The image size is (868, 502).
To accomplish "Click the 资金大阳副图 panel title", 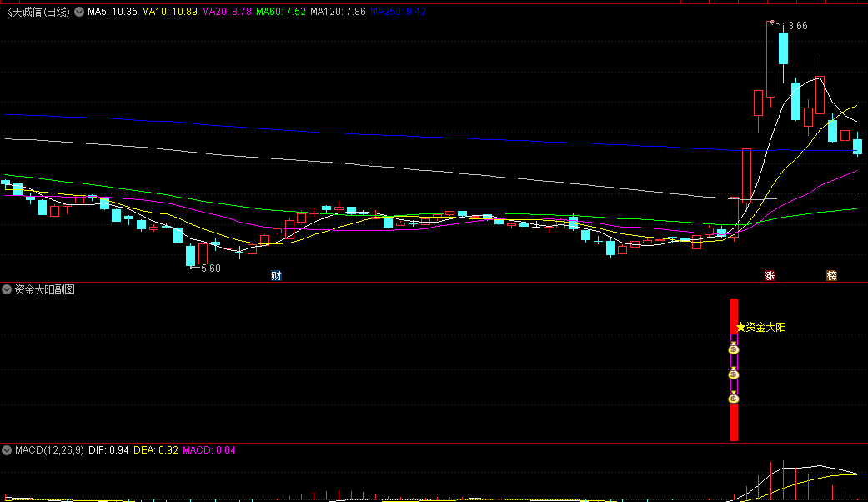I will 44,289.
